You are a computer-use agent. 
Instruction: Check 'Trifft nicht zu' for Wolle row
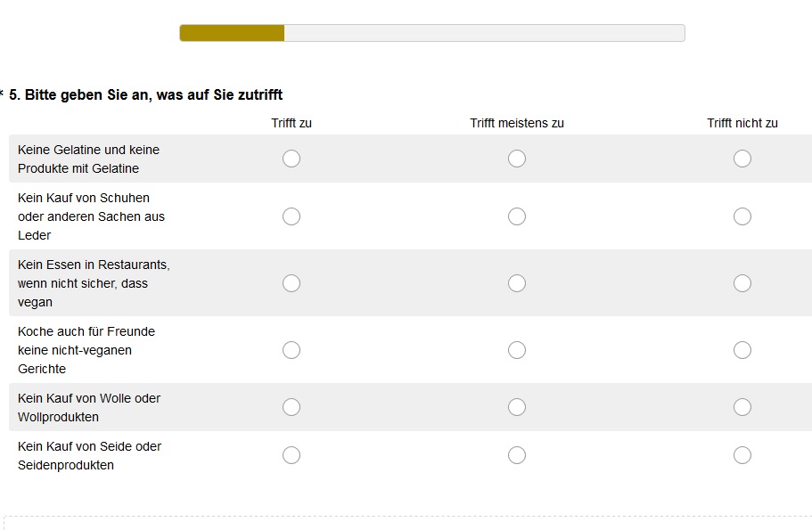pyautogui.click(x=742, y=407)
